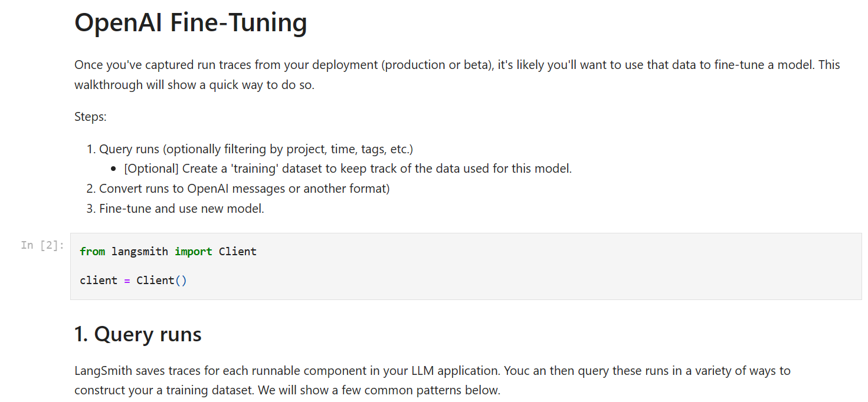This screenshot has height=402, width=868.
Task: Click the 'client = Client()' code line
Action: coord(133,281)
